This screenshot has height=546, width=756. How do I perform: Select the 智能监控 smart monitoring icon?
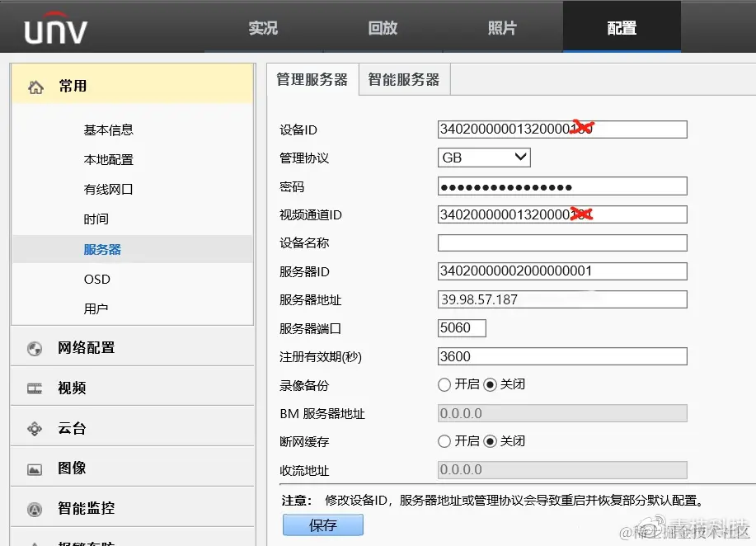[34, 507]
